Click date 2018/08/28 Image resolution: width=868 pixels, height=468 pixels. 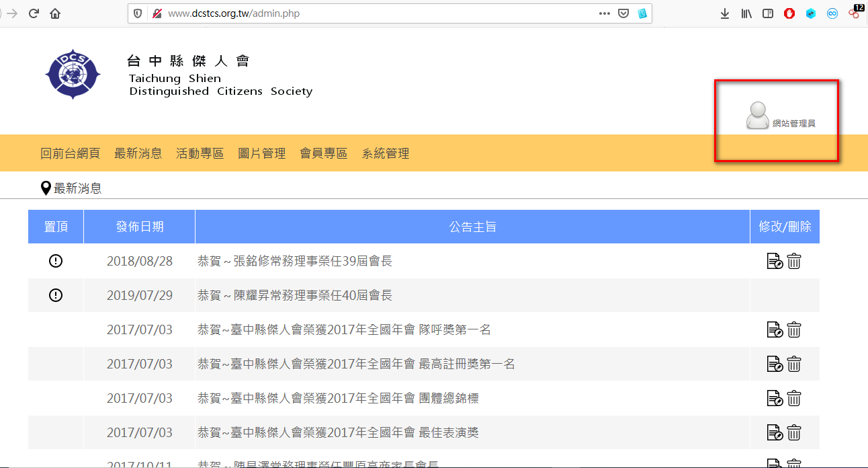[140, 261]
